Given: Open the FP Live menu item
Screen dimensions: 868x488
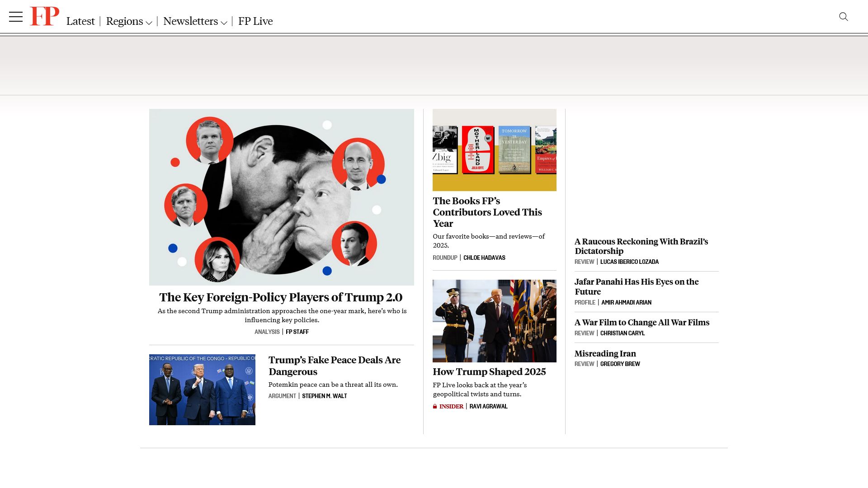Looking at the screenshot, I should tap(255, 21).
